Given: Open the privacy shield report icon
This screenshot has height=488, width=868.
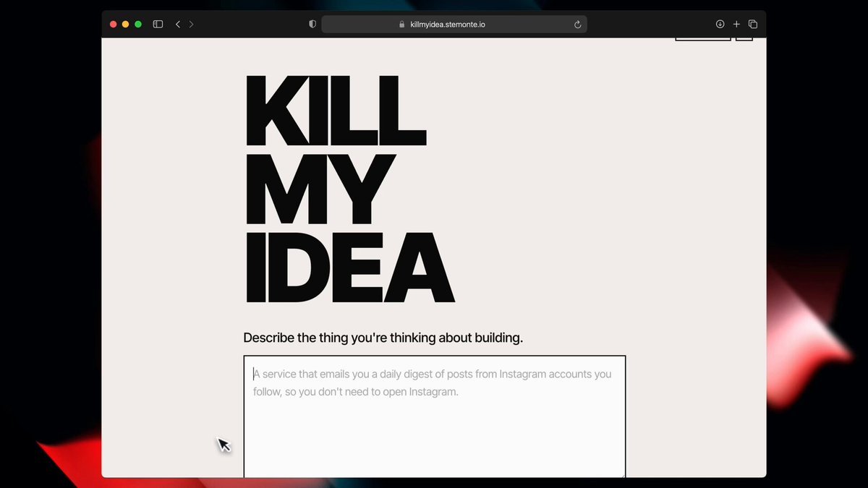Looking at the screenshot, I should click(x=312, y=24).
